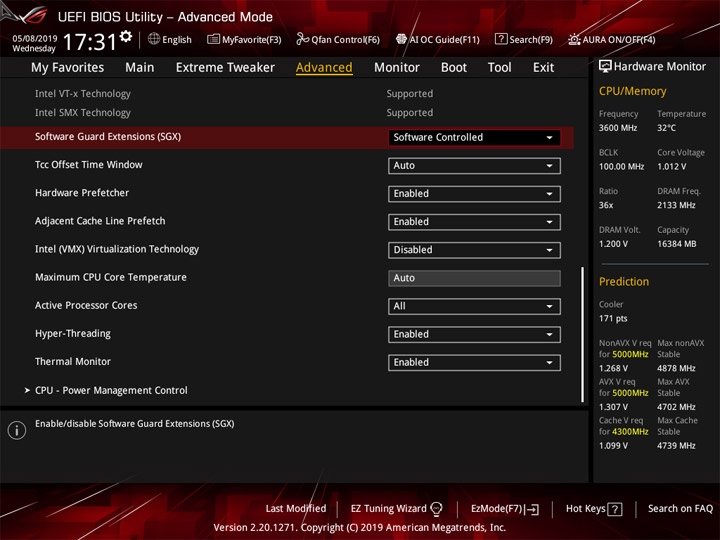Open Adjacent Cache Line Prefetch dropdown

(x=474, y=222)
